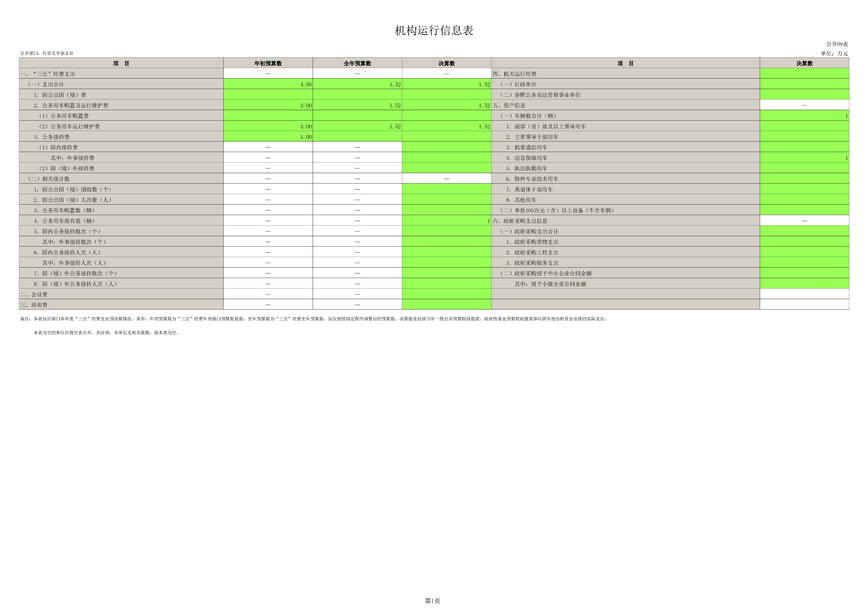Click the 公开部门：红岩文学杂志社 text

pos(47,53)
